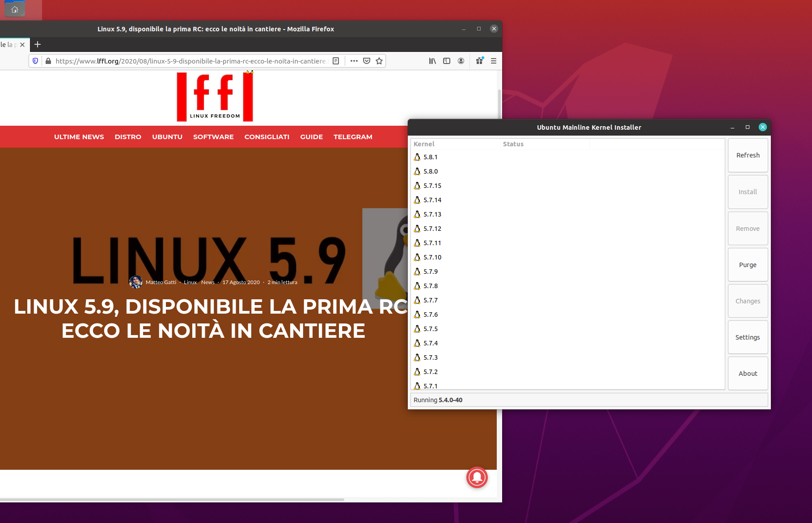The width and height of the screenshot is (812, 523).
Task: Click the author avatar of Matteo Gatti
Action: pyautogui.click(x=135, y=282)
